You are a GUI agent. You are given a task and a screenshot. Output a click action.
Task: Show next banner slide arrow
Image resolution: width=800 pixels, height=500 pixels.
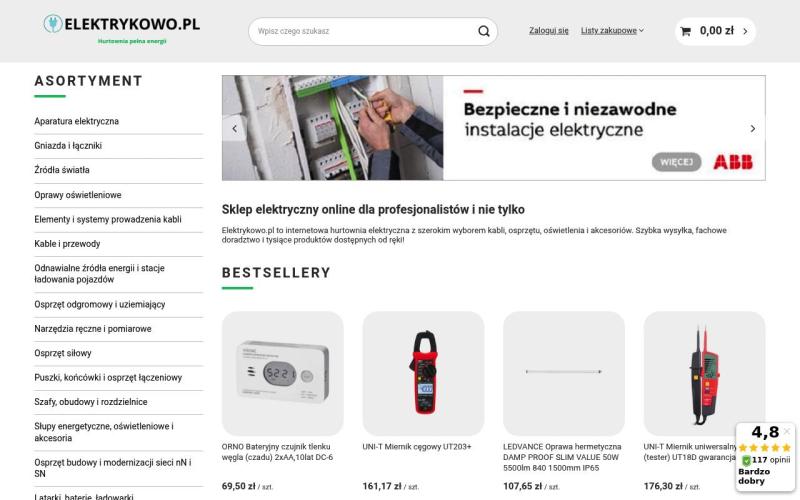click(x=753, y=129)
